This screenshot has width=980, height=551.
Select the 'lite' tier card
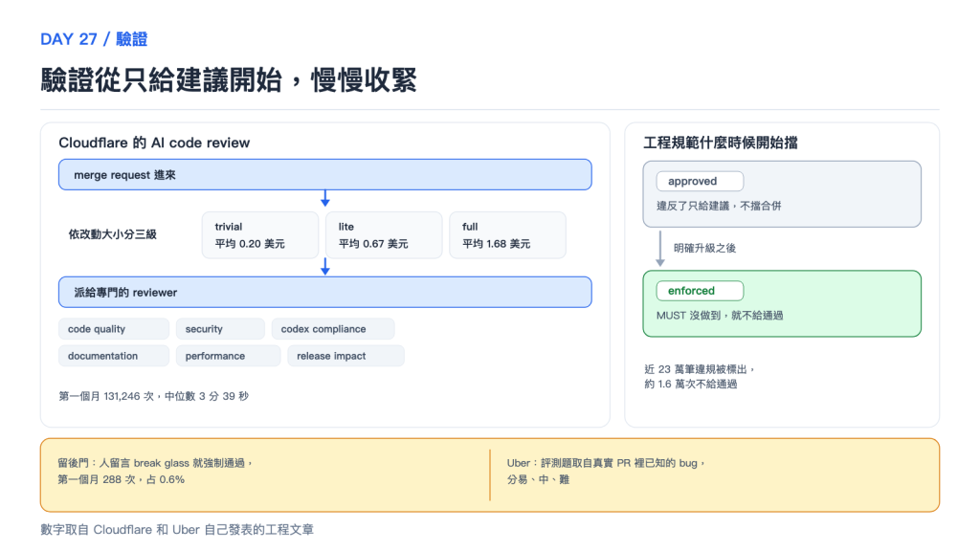click(384, 235)
